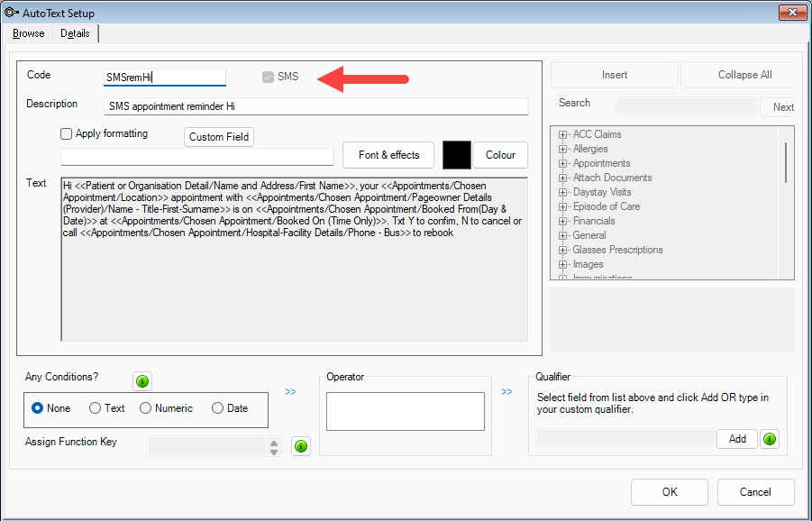
Task: Switch to the Browse tab
Action: pos(29,33)
